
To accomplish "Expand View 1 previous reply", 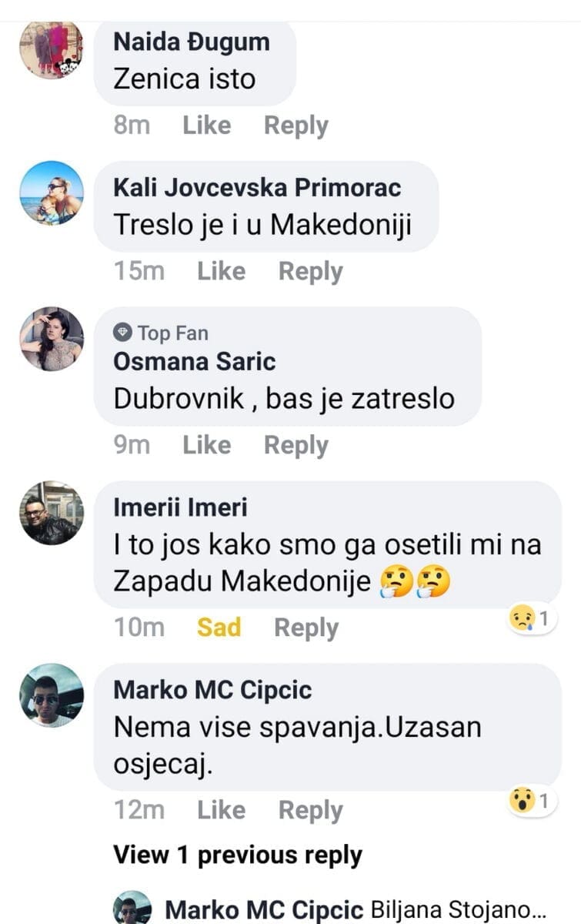I will click(x=237, y=855).
